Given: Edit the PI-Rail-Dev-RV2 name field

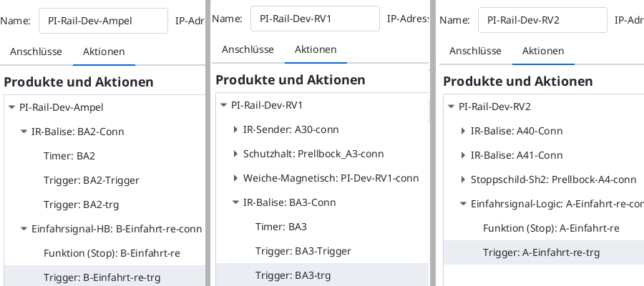Looking at the screenshot, I should 542,21.
